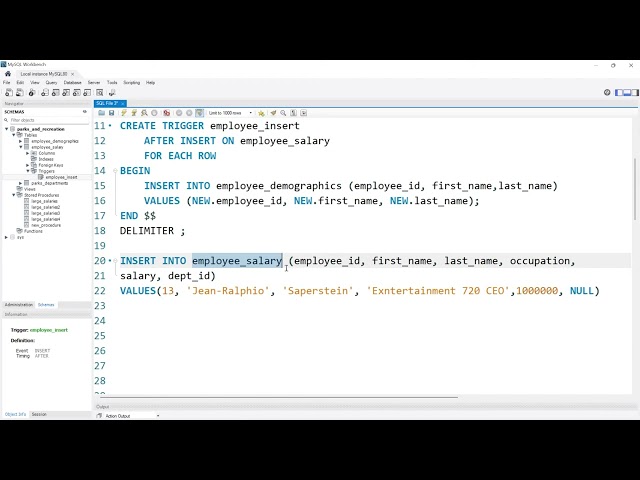The height and width of the screenshot is (480, 640).
Task: Open the Query menu
Action: tap(51, 82)
